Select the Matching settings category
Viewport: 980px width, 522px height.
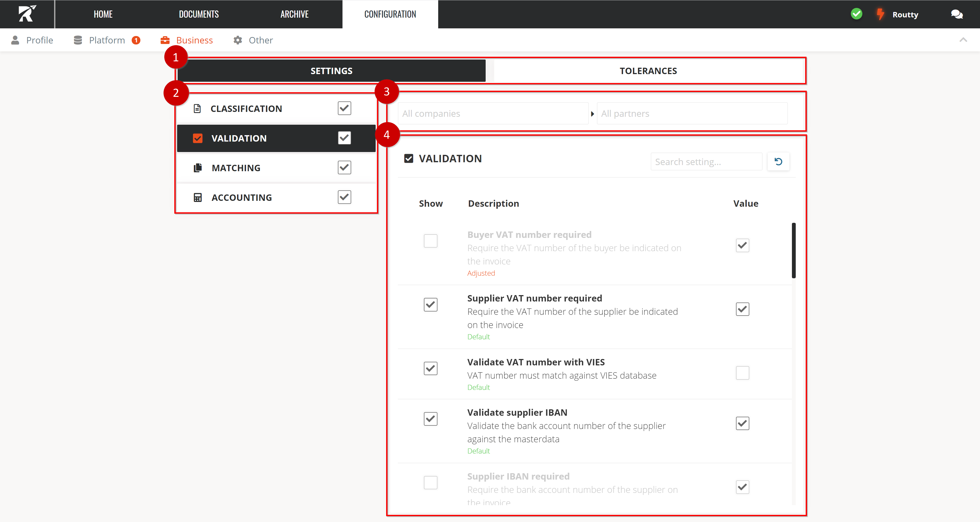click(x=236, y=168)
